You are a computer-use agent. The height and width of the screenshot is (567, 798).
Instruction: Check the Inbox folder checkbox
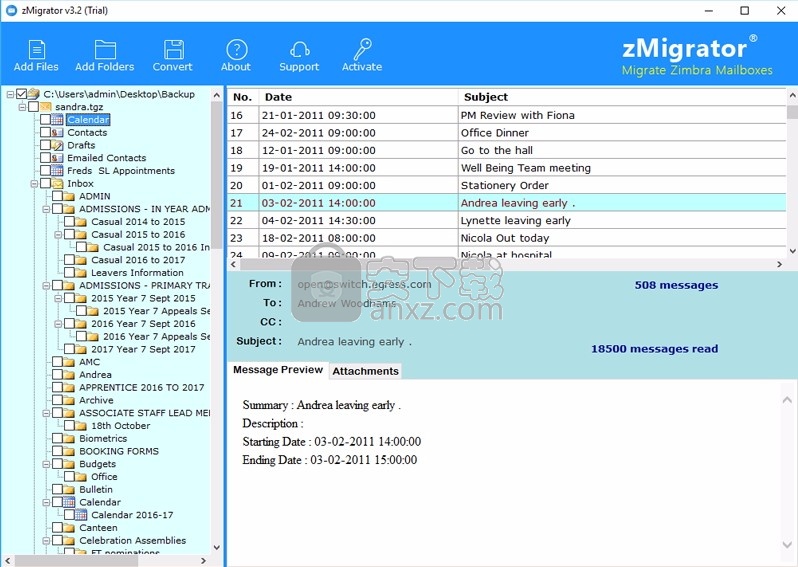point(45,183)
